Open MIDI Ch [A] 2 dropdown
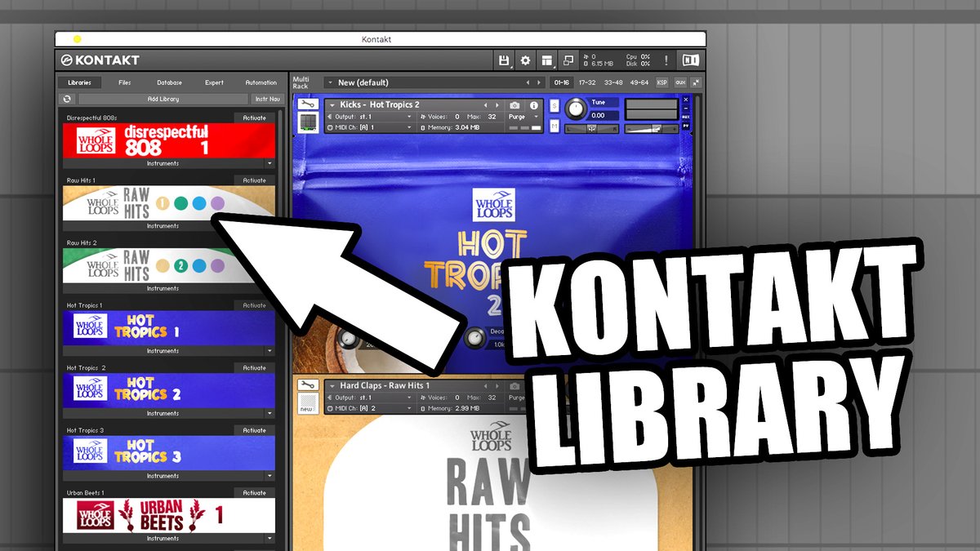This screenshot has height=551, width=980. click(369, 408)
